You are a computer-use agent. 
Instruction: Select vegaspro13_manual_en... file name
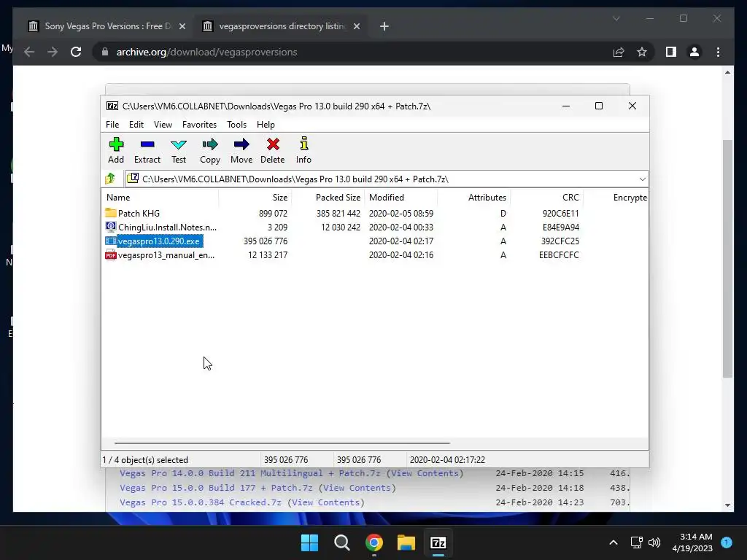(x=166, y=254)
